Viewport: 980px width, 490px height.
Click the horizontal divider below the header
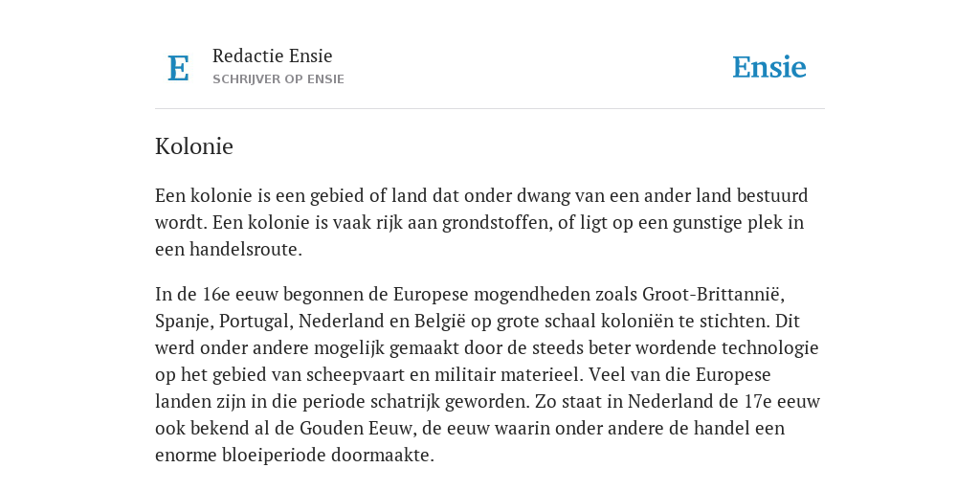(490, 109)
